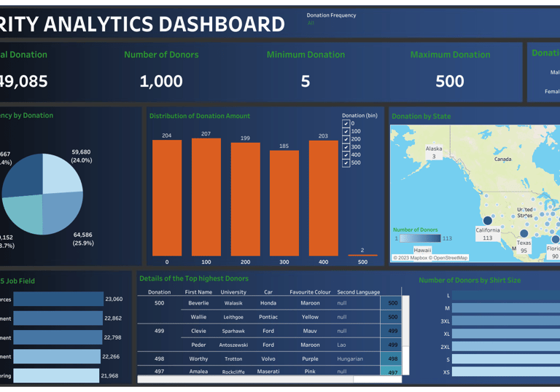Viewport: 560px width, 392px height.
Task: Click the Minimum Donation value 5
Action: click(x=306, y=82)
